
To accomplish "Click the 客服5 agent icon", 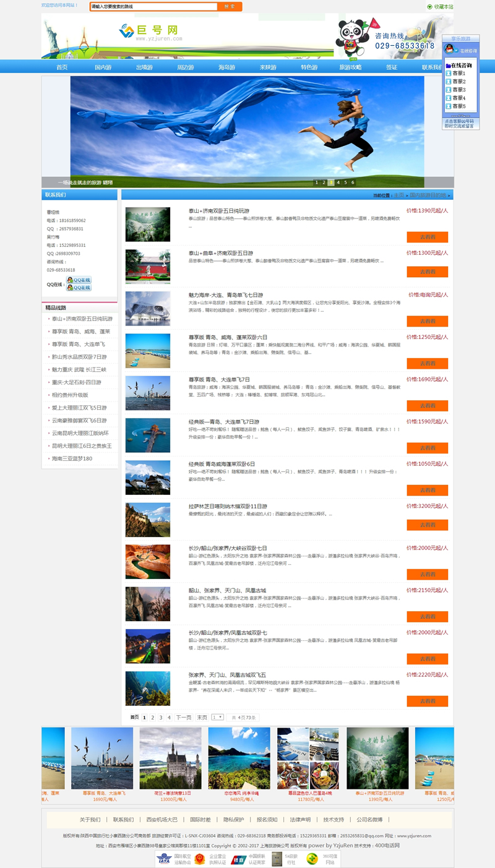I will tap(449, 106).
